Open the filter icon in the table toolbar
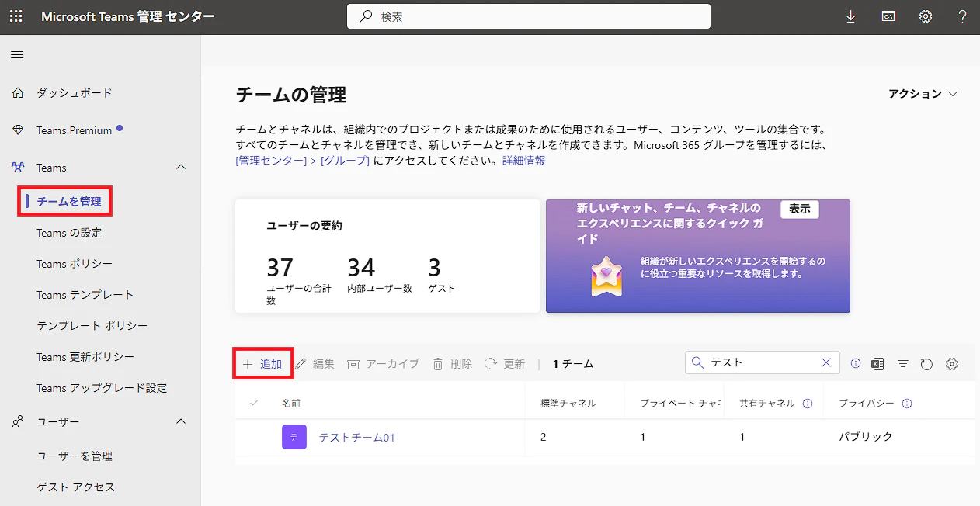 click(x=902, y=363)
